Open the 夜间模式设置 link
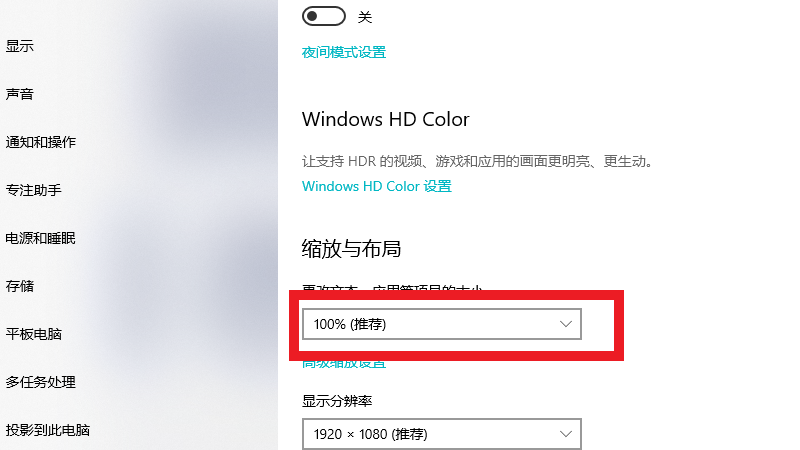Viewport: 800px width, 450px height. [x=344, y=52]
